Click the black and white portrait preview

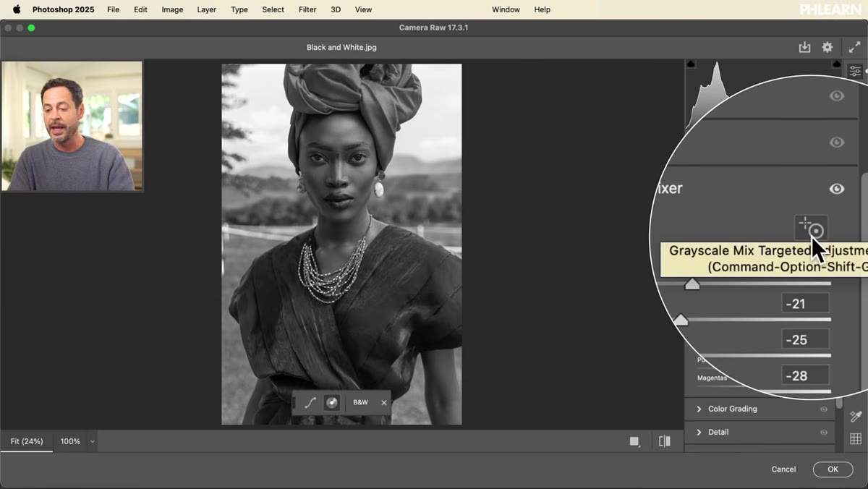click(x=341, y=244)
